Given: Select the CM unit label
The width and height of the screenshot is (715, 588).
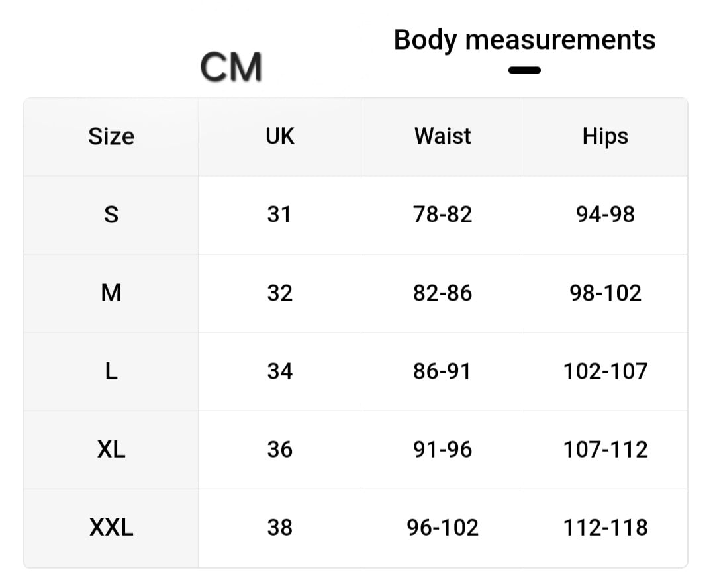Looking at the screenshot, I should (231, 68).
